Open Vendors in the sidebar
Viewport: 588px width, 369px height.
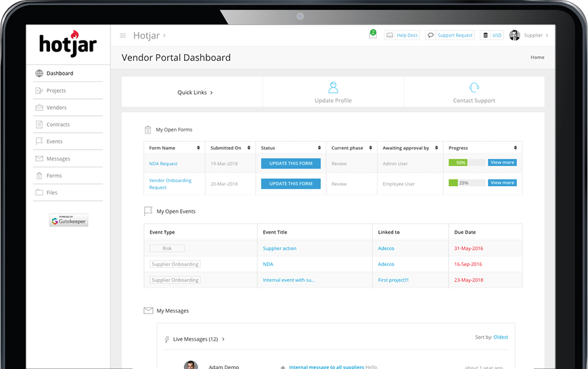[x=56, y=108]
